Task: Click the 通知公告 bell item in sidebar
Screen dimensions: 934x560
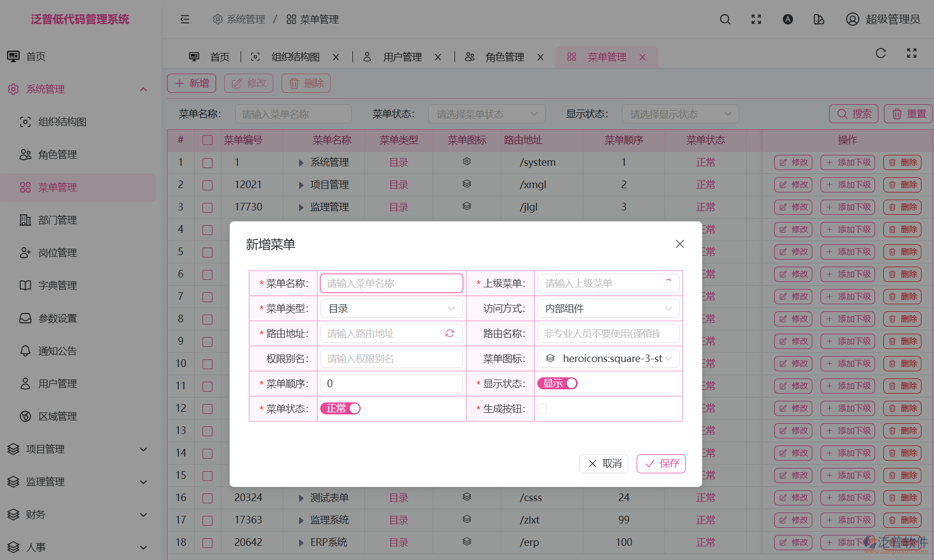Action: 58,351
